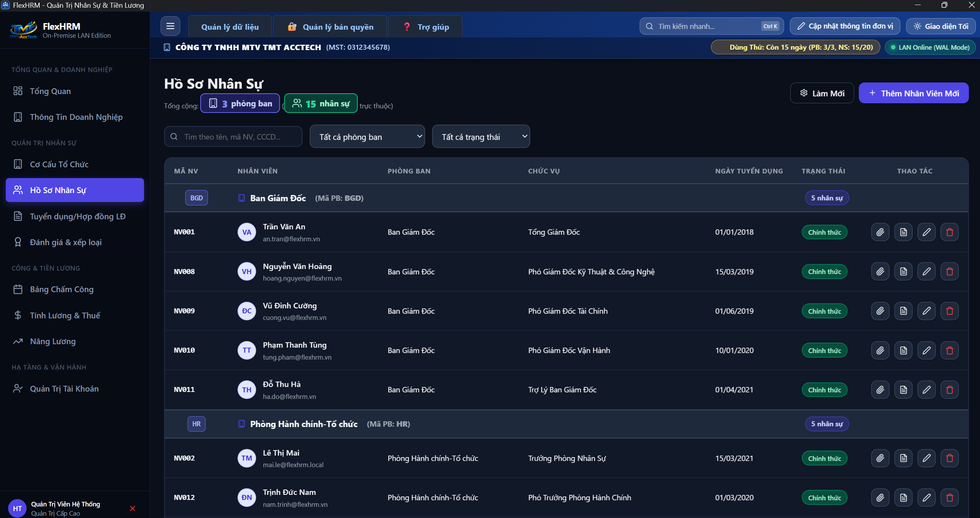Click Thêm Nhân Viên Mới button
Image resolution: width=980 pixels, height=518 pixels.
point(913,93)
